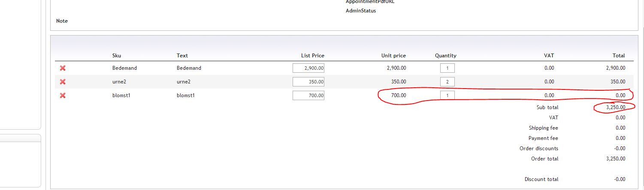Edit the Bedemand list price field
The image size is (644, 190).
[x=308, y=68]
